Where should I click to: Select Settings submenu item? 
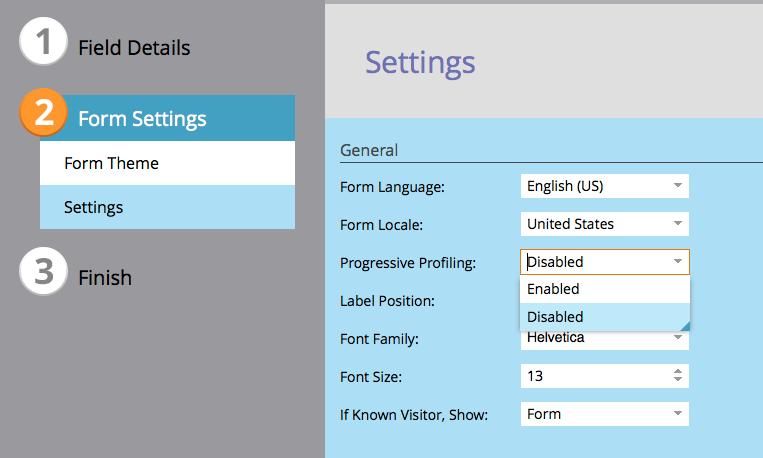93,207
